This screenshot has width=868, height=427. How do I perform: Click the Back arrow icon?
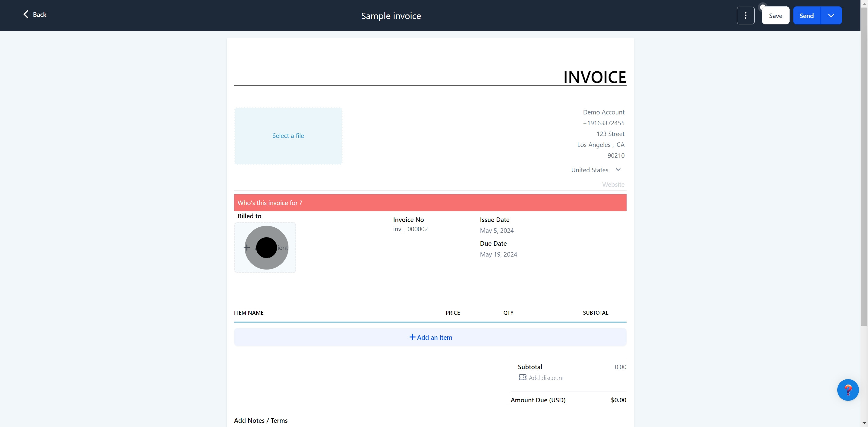(x=26, y=14)
